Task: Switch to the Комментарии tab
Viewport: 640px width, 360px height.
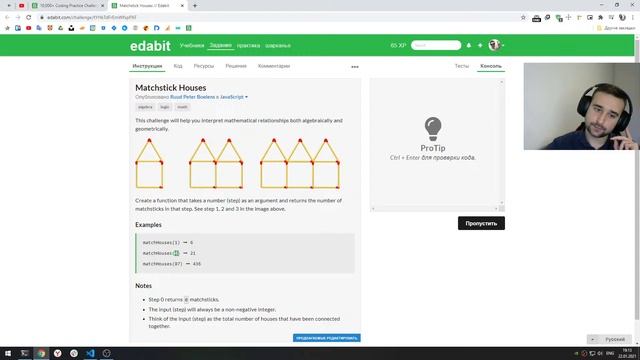Action: click(274, 66)
